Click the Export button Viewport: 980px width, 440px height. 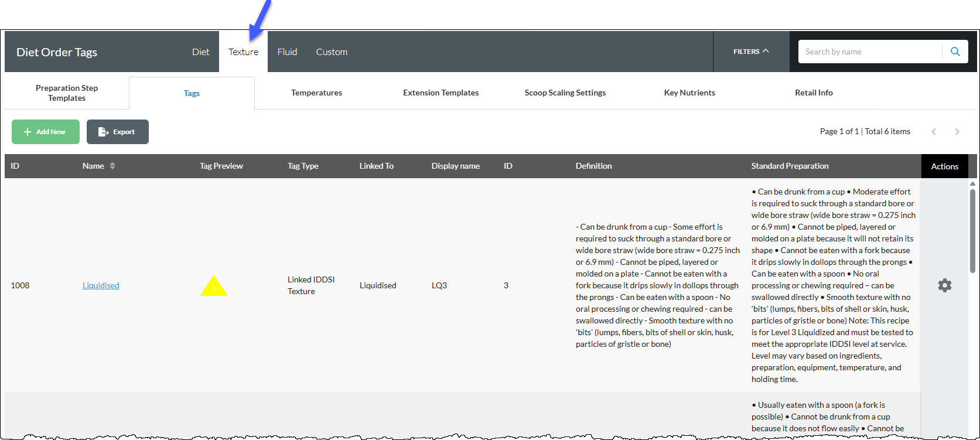pyautogui.click(x=118, y=132)
